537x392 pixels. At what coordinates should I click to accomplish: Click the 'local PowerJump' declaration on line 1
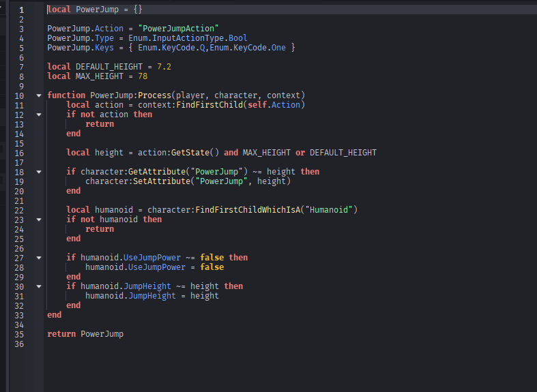point(83,10)
